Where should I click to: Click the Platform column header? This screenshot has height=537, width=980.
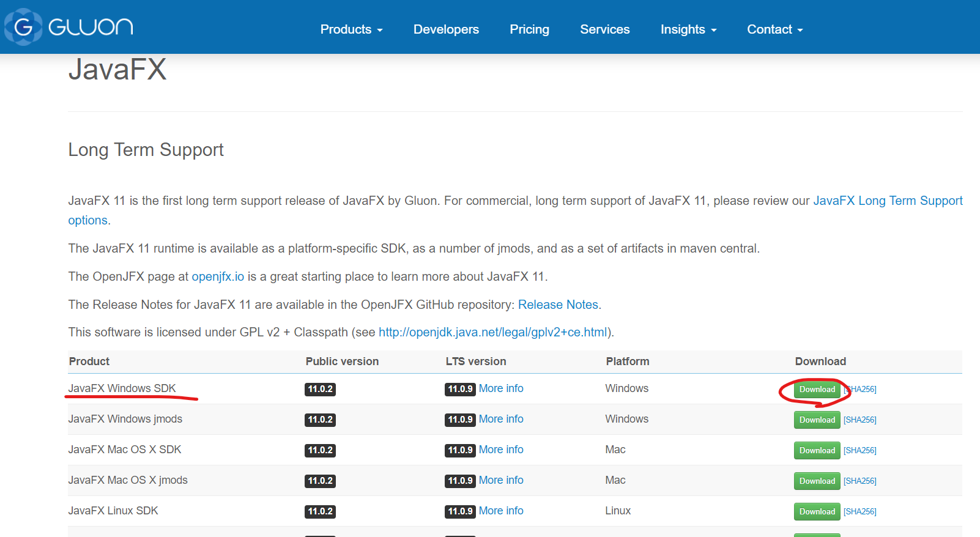pos(628,361)
